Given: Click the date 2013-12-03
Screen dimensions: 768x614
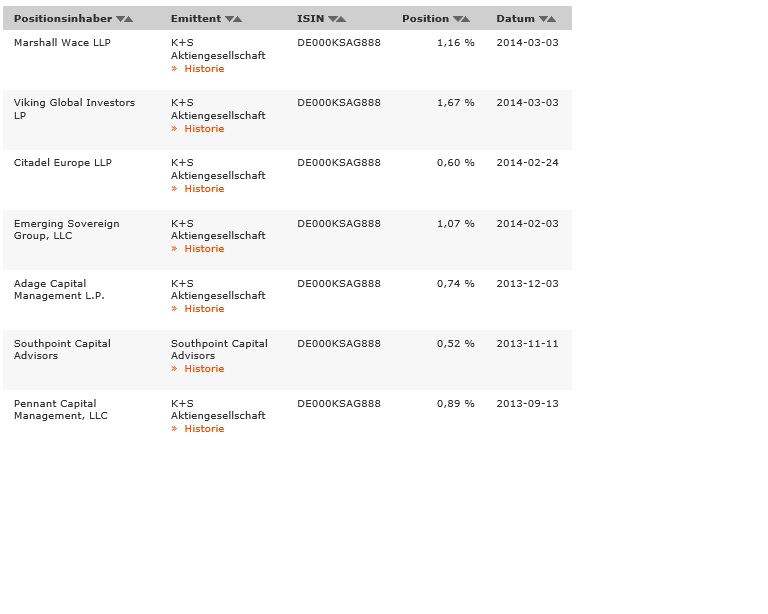Looking at the screenshot, I should coord(528,283).
